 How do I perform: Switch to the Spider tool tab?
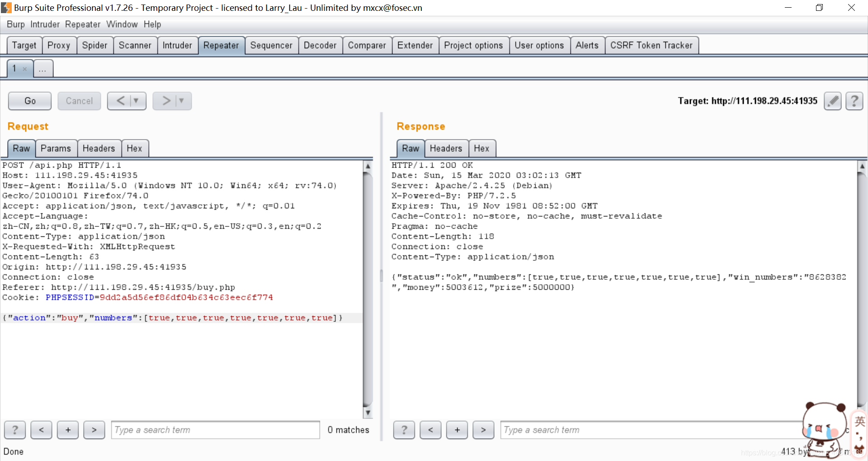[95, 45]
